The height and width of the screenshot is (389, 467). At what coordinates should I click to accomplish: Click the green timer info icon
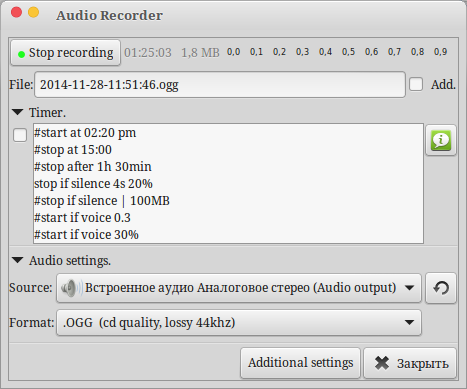(x=441, y=140)
